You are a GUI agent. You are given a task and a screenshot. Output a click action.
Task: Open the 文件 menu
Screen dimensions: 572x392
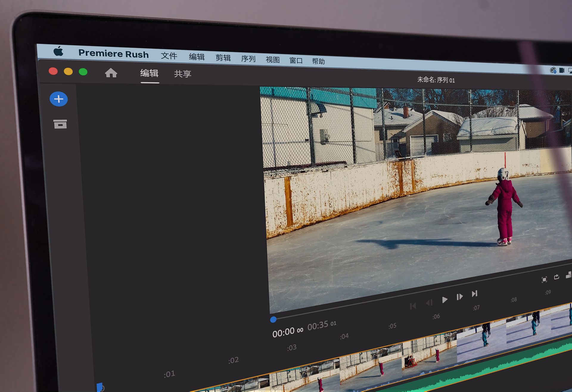point(169,56)
